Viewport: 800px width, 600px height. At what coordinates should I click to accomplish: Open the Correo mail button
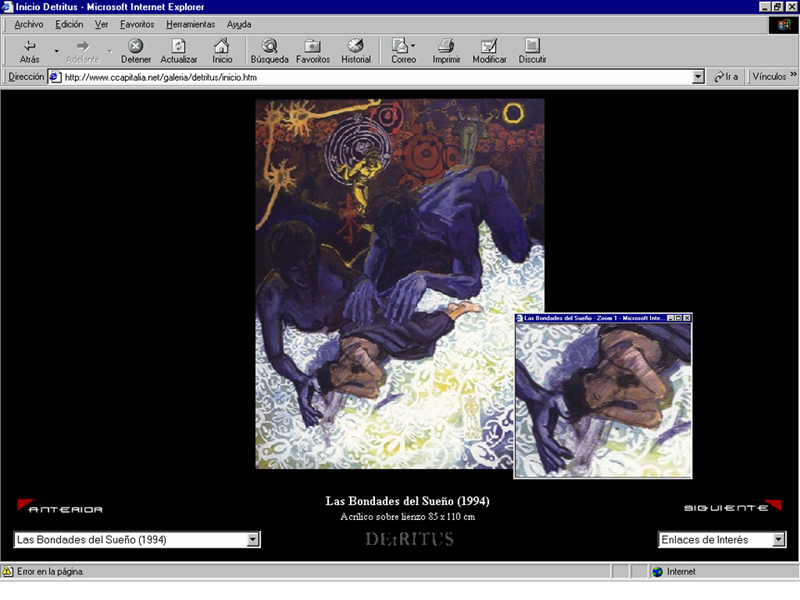point(401,52)
